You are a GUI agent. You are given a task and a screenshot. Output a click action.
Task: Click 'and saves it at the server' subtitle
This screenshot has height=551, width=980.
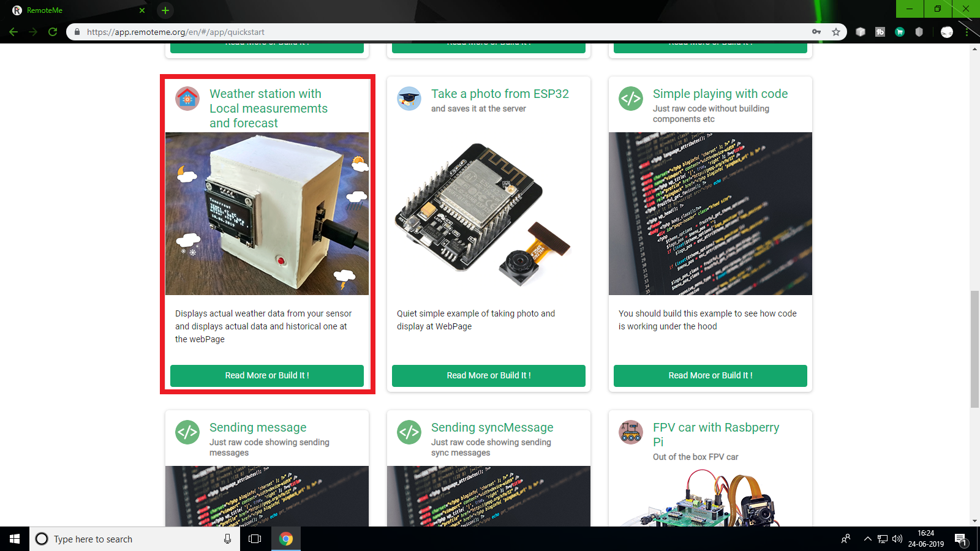pos(478,108)
